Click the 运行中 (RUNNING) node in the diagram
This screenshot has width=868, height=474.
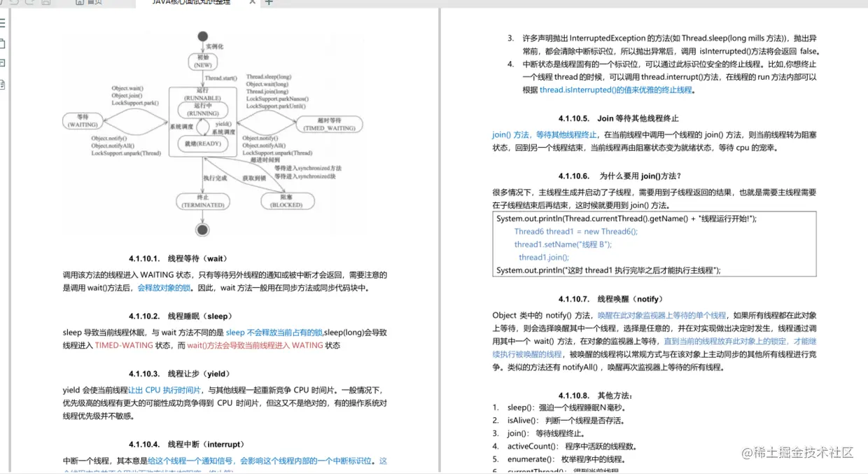pyautogui.click(x=202, y=110)
